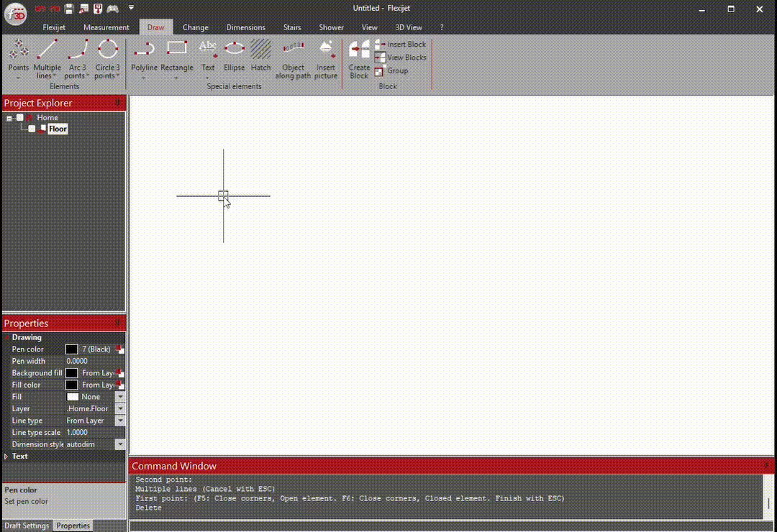This screenshot has width=777, height=532.
Task: Switch to the Properties bottom tab
Action: [73, 526]
